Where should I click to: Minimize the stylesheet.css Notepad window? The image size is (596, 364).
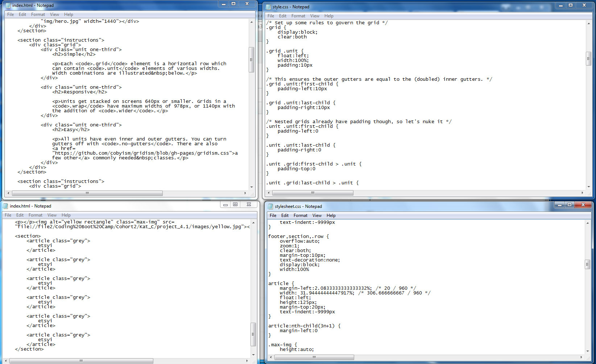click(x=560, y=205)
